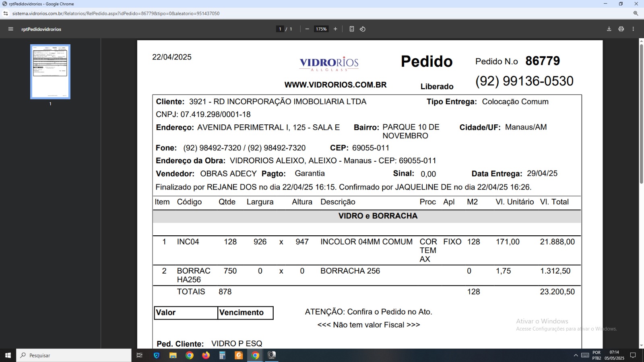Click the BORRACHA 256 description
The image size is (644, 362).
tap(350, 271)
